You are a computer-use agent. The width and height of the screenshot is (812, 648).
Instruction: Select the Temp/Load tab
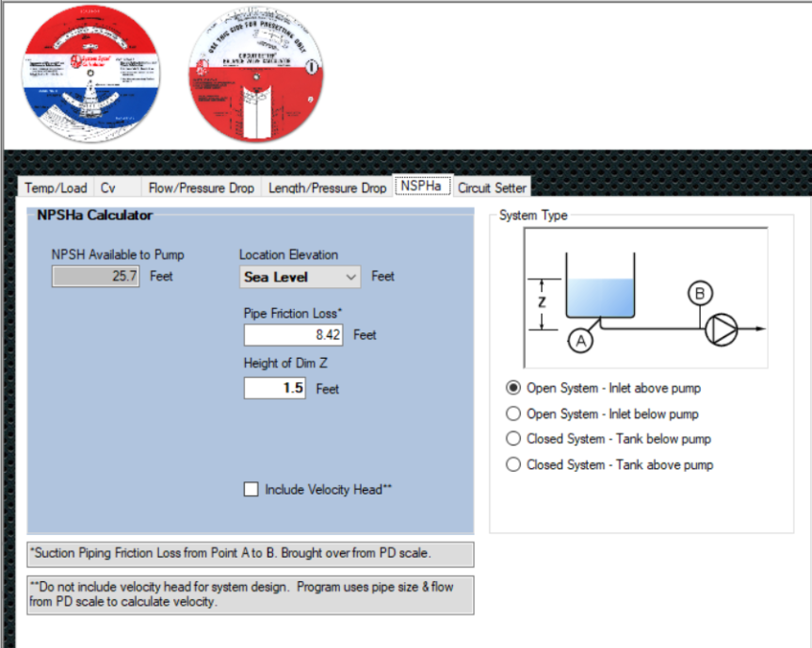(55, 187)
